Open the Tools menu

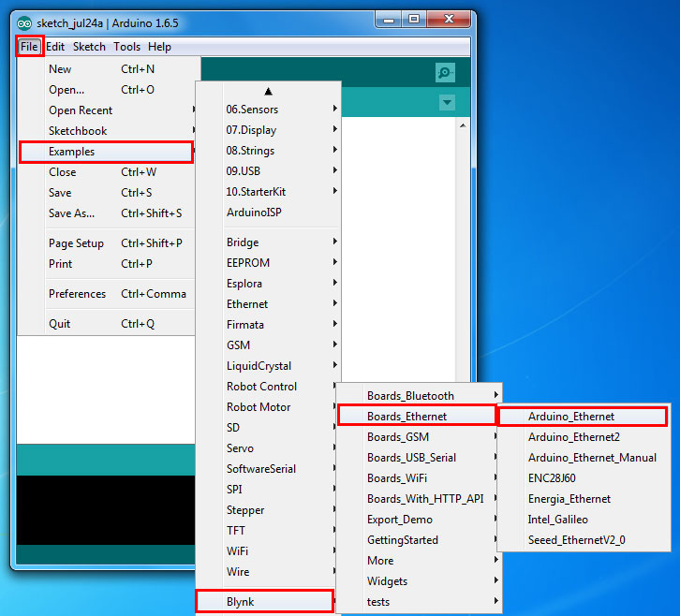coord(126,47)
